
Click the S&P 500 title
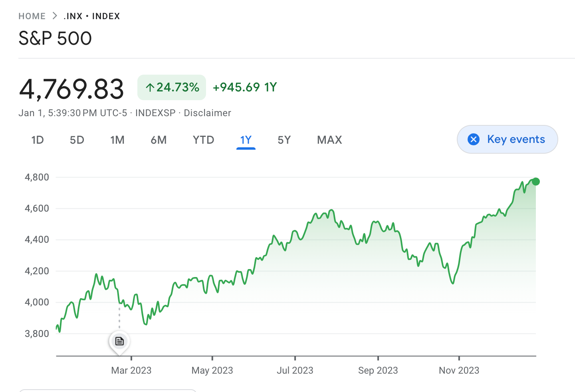coord(55,38)
